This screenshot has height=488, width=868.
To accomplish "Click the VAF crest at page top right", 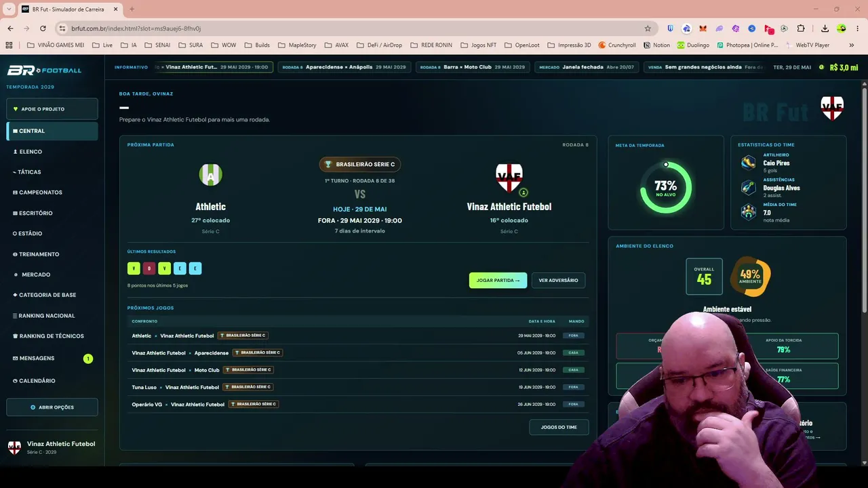I will [x=832, y=108].
